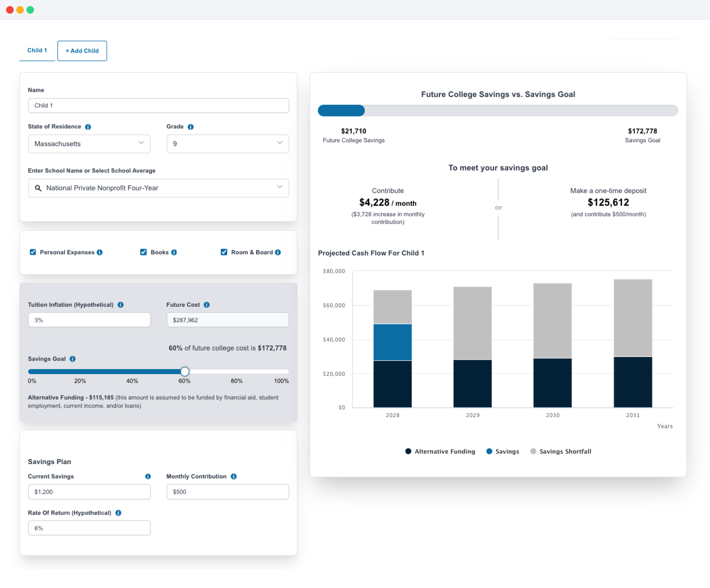Toggle Alternative Funding legend marker
Image resolution: width=710 pixels, height=588 pixels.
[x=408, y=451]
